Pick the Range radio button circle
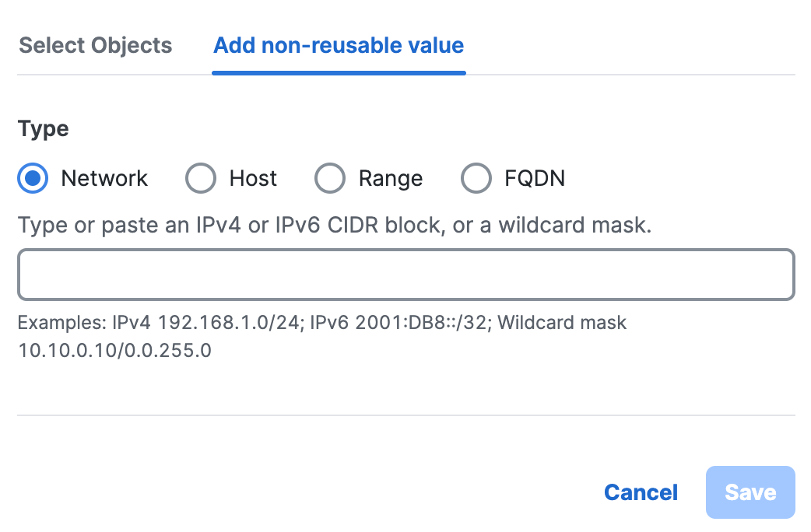The image size is (811, 532). tap(329, 179)
